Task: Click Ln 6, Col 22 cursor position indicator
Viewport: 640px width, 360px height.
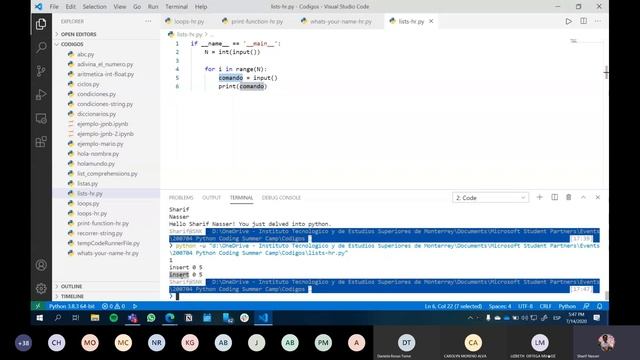Action: click(x=453, y=306)
